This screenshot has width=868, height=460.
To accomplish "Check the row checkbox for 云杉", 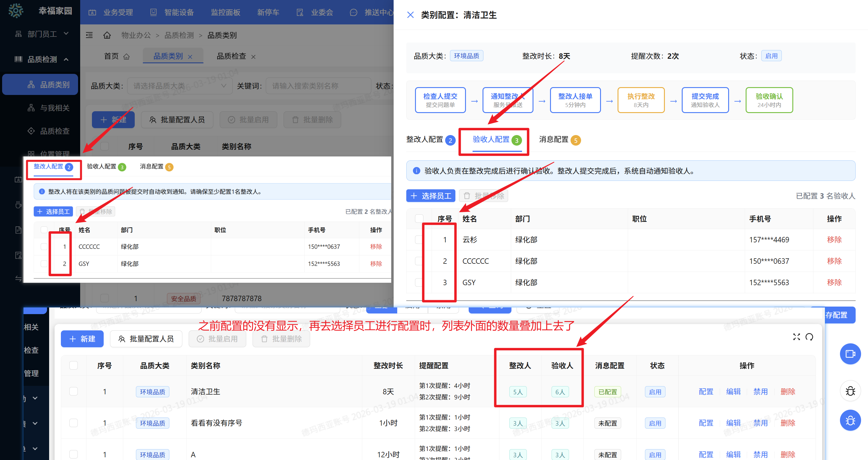I will click(420, 240).
